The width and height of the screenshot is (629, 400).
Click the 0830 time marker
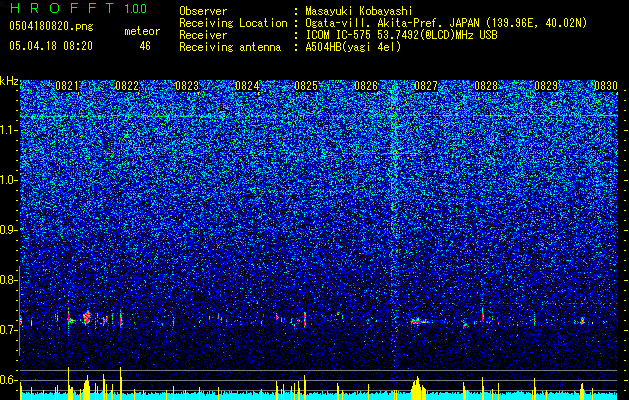point(605,86)
